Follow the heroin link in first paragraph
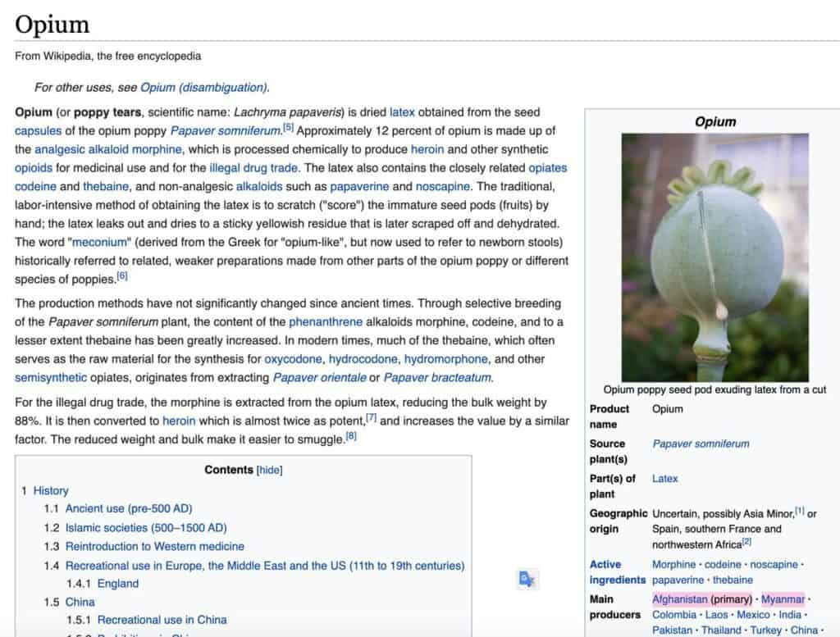Image resolution: width=840 pixels, height=637 pixels. [432, 149]
